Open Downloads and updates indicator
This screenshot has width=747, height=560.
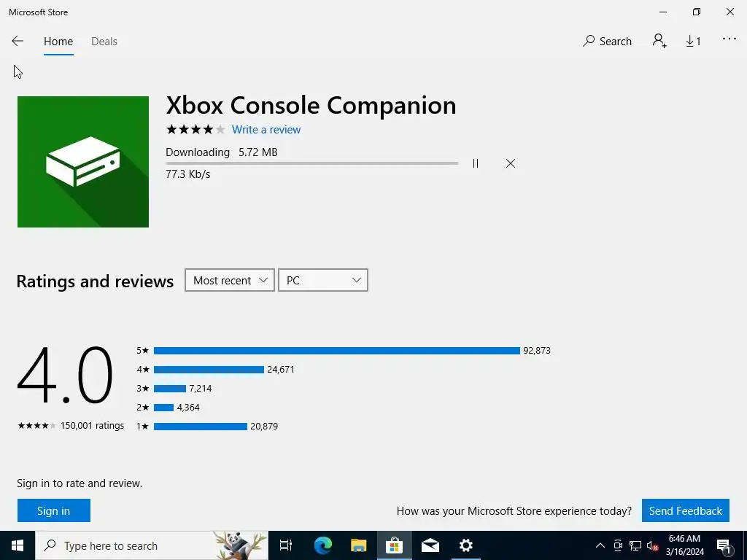pyautogui.click(x=693, y=42)
